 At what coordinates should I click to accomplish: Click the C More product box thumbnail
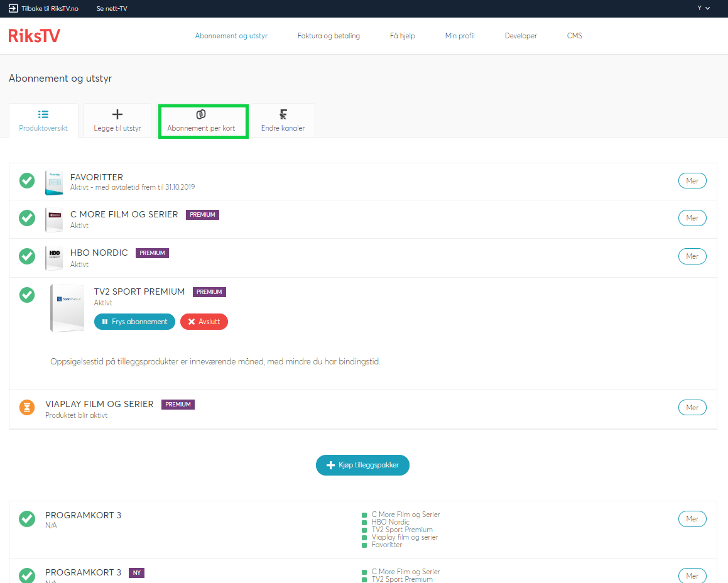pyautogui.click(x=54, y=220)
